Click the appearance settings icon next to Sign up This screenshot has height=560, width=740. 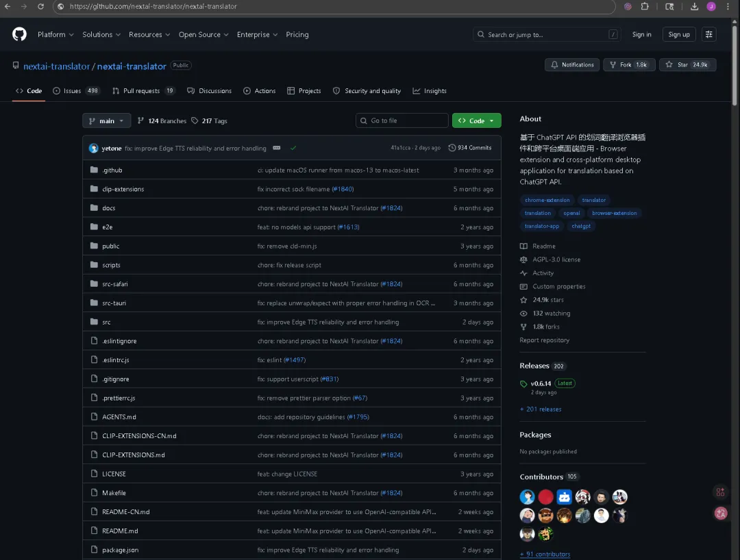pos(709,34)
